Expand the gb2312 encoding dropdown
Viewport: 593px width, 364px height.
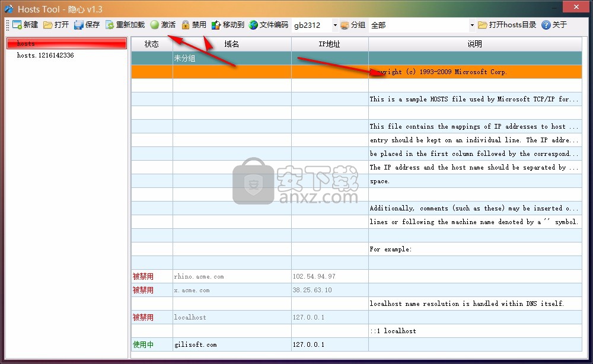pyautogui.click(x=335, y=25)
